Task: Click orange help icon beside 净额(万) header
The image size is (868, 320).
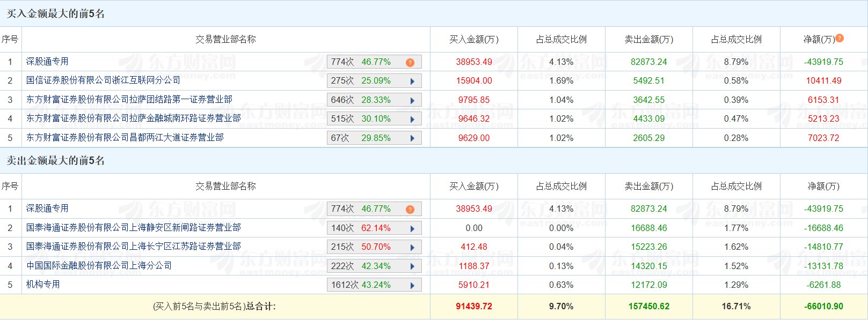Action: pos(840,38)
